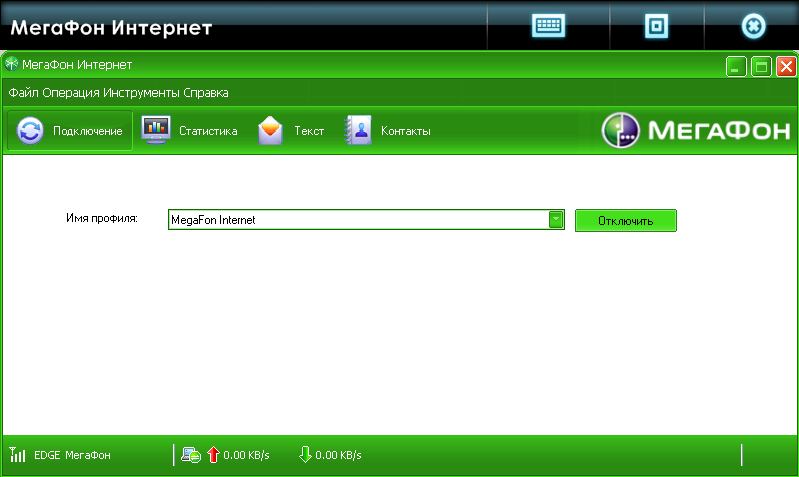
Task: Expand the profile name dropdown arrow
Action: [x=556, y=220]
